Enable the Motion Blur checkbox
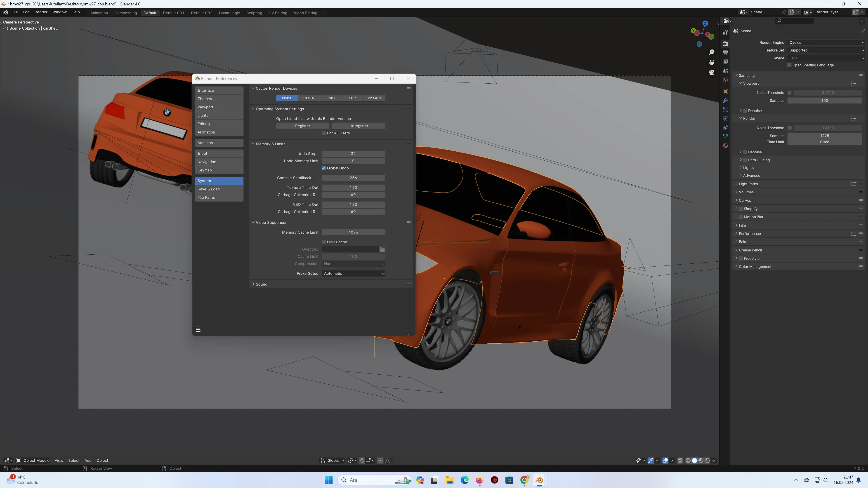The height and width of the screenshot is (488, 868). (x=741, y=217)
